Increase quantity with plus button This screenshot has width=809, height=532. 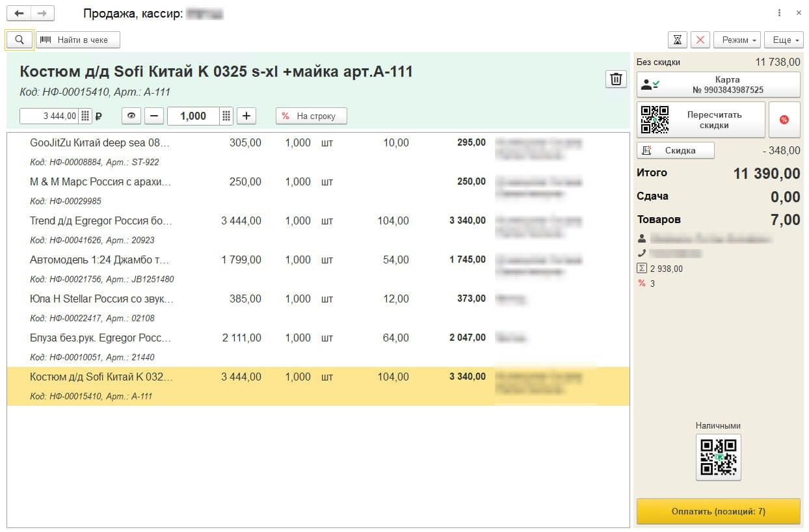(246, 116)
